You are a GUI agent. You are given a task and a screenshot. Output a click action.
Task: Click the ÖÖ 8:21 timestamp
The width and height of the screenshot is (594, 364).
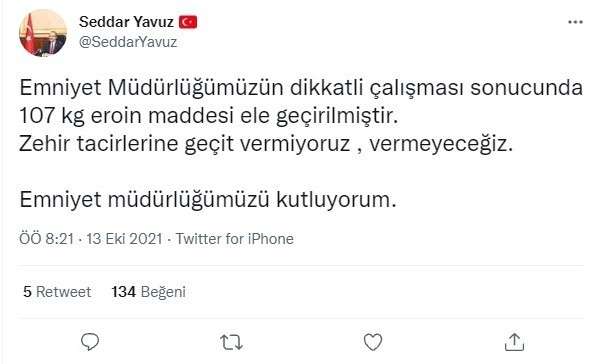pyautogui.click(x=46, y=239)
